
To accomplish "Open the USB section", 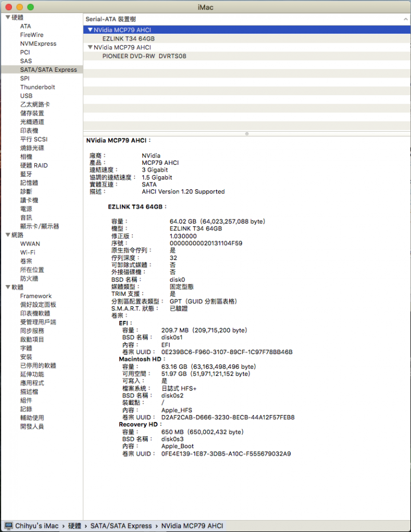I will [26, 96].
